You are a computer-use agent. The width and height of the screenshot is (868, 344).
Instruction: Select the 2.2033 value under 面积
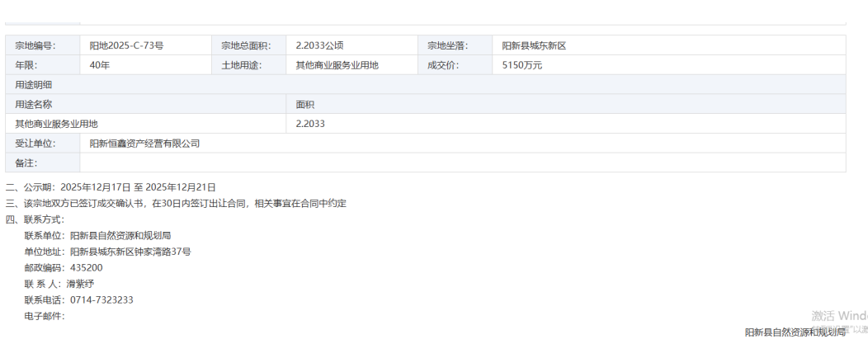click(310, 124)
